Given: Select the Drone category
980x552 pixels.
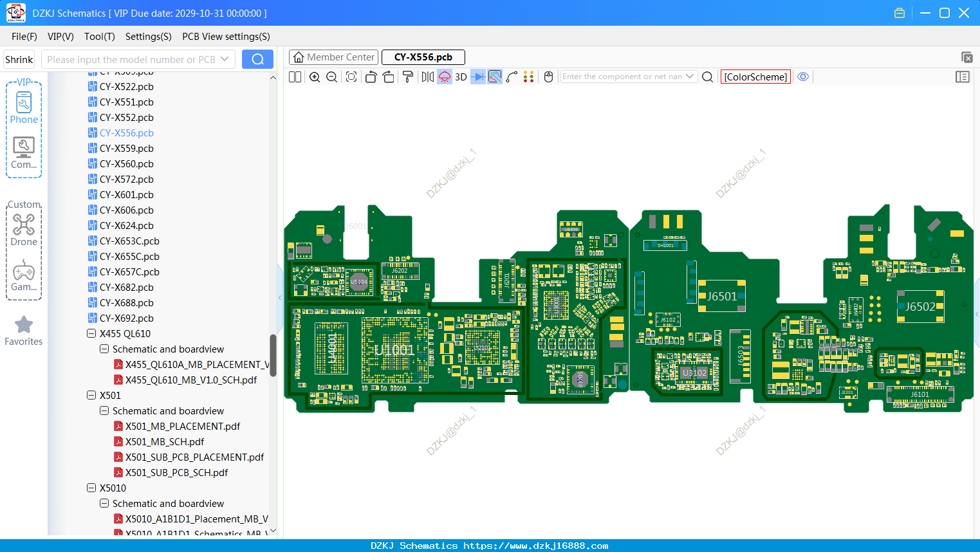Looking at the screenshot, I should point(24,230).
